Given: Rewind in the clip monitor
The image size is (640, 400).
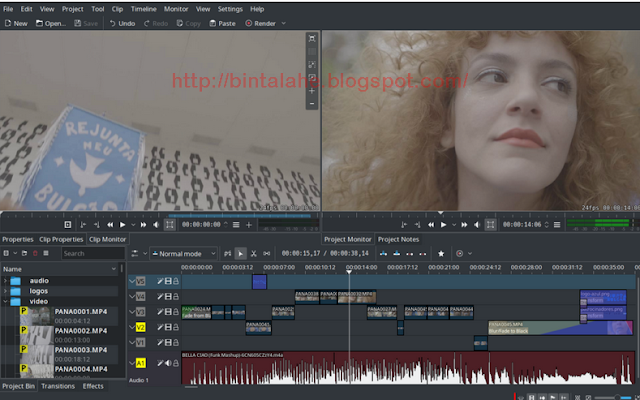Looking at the screenshot, I should 110,224.
